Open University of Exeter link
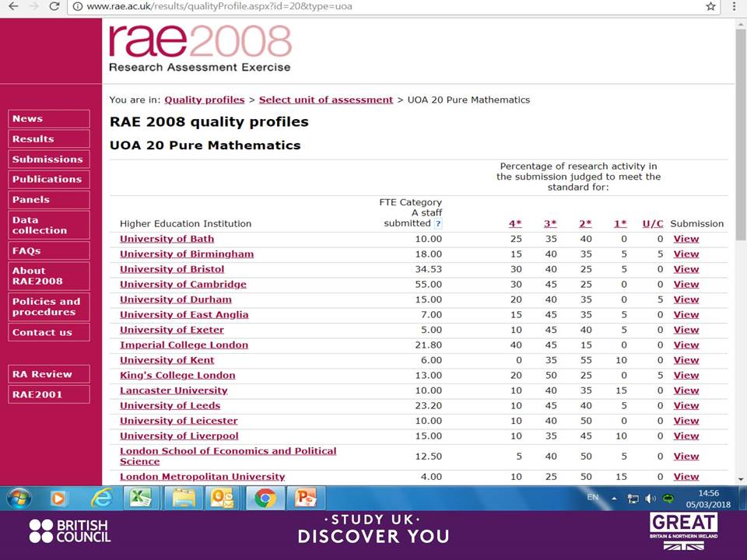Viewport: 747px width, 560px height. pos(172,330)
